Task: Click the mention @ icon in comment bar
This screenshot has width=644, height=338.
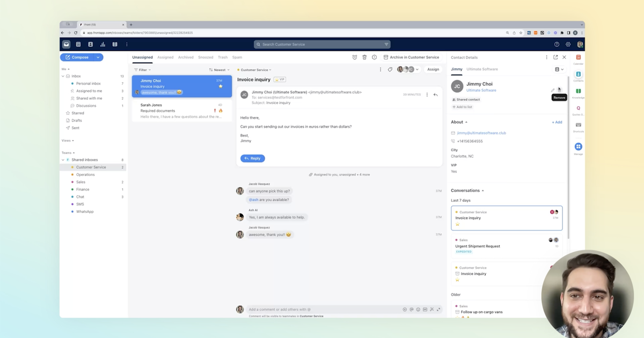Action: [412, 310]
